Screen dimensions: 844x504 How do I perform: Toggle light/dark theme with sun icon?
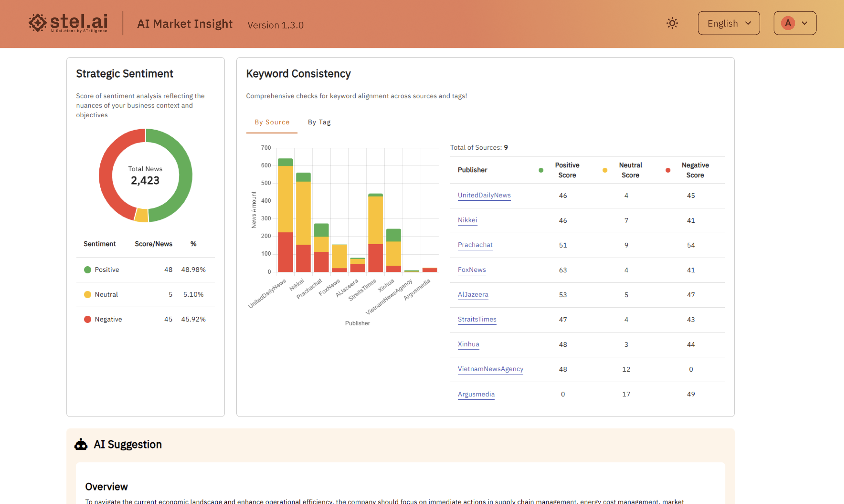(672, 23)
